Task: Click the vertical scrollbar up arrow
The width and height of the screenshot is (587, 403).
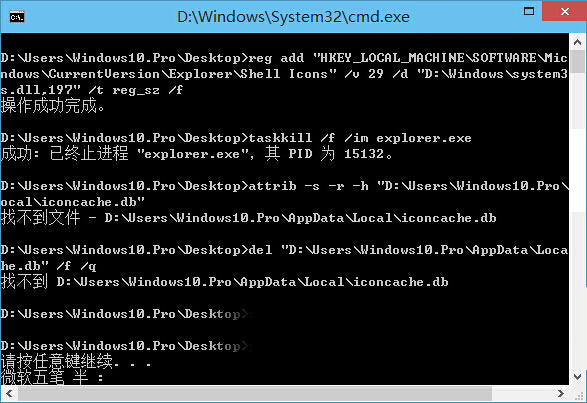Action: 577,42
